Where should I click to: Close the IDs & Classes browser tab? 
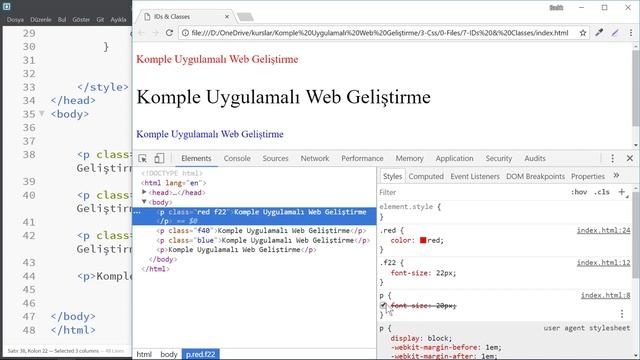point(227,17)
